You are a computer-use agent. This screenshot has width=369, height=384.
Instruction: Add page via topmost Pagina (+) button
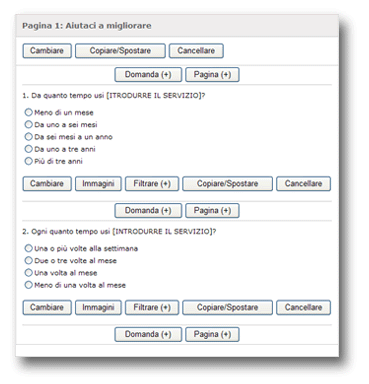click(212, 74)
